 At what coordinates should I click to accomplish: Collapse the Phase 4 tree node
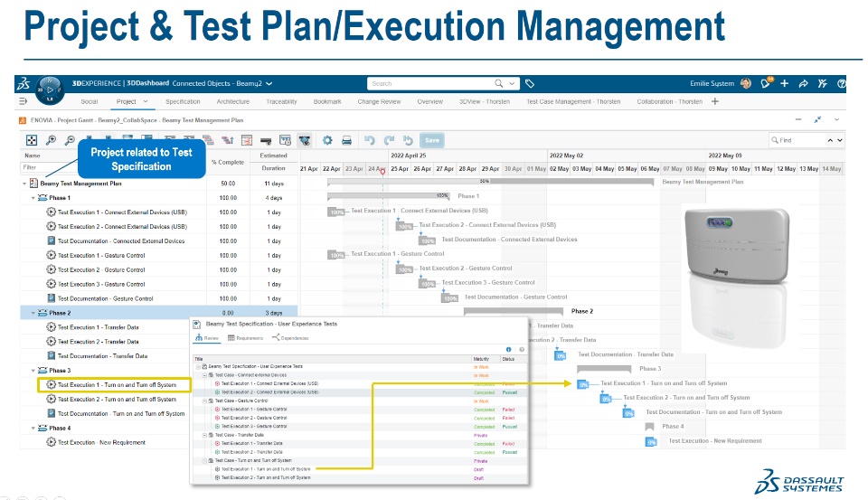click(33, 428)
